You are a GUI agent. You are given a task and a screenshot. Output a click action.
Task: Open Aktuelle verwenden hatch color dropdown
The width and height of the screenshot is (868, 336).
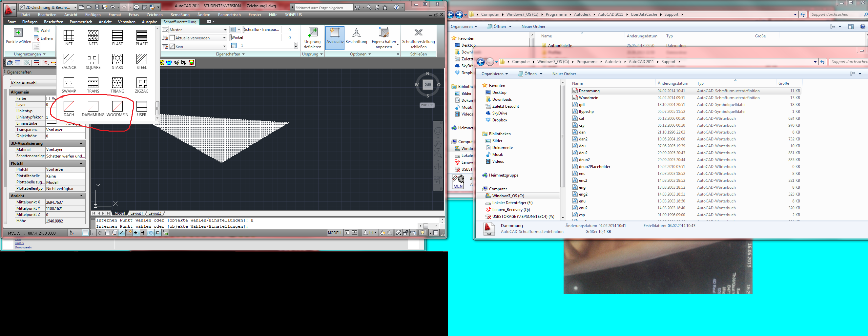[x=198, y=38]
